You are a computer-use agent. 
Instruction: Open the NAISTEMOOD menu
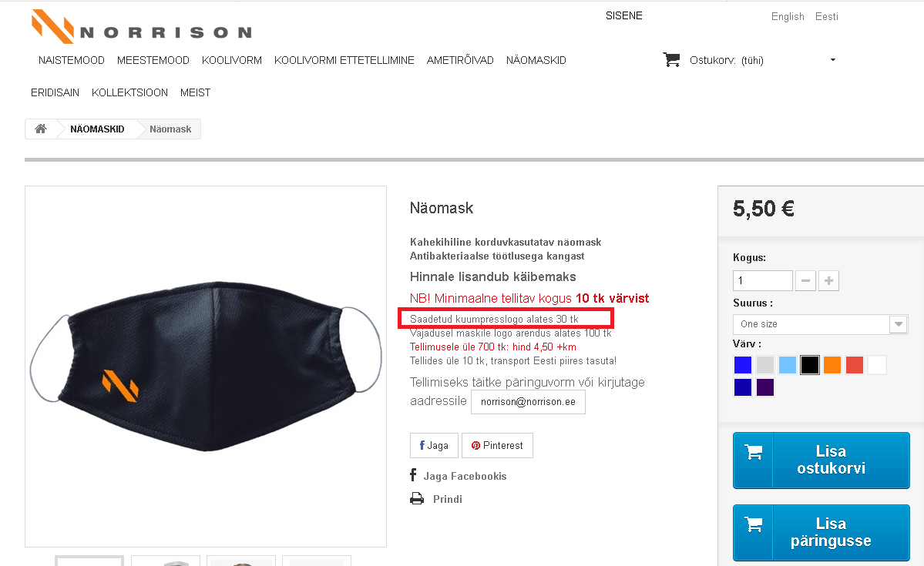click(72, 60)
